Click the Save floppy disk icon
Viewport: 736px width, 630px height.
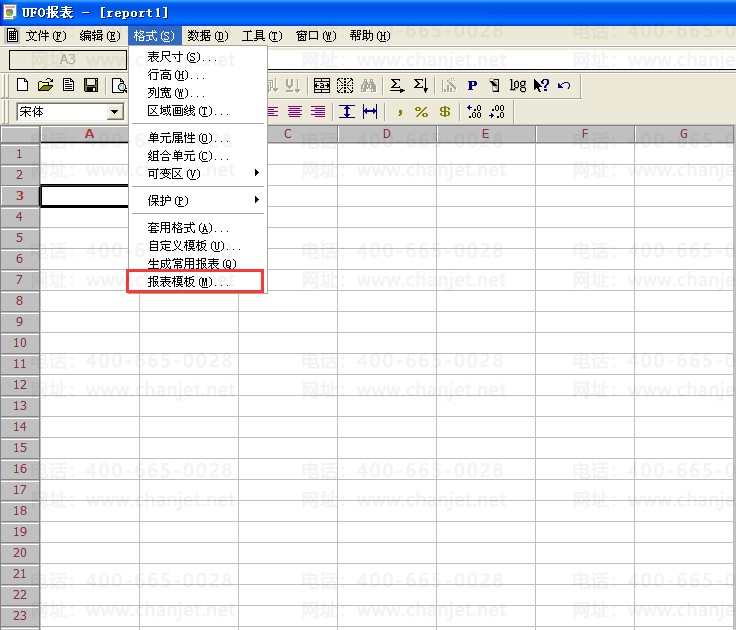pyautogui.click(x=91, y=85)
